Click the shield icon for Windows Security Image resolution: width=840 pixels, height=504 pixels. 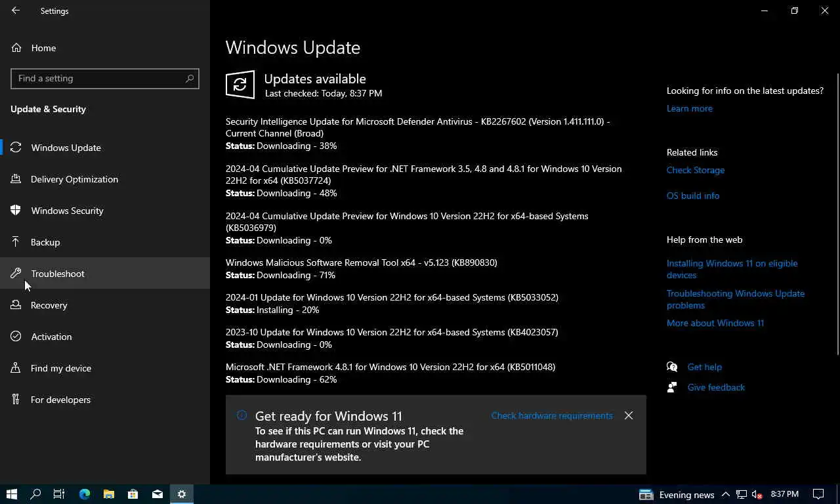coord(16,211)
